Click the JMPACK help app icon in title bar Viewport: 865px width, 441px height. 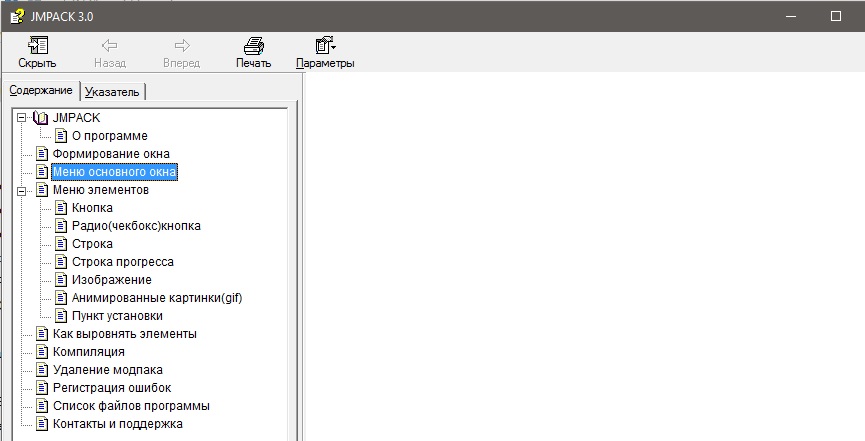point(17,17)
